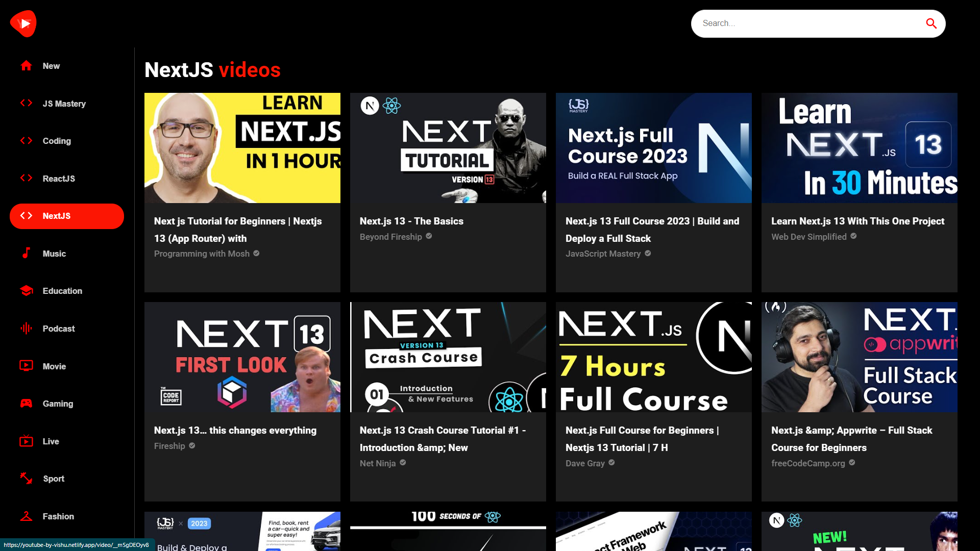Visit the Web Dev Simplified channel
This screenshot has width=980, height=551.
click(x=808, y=237)
